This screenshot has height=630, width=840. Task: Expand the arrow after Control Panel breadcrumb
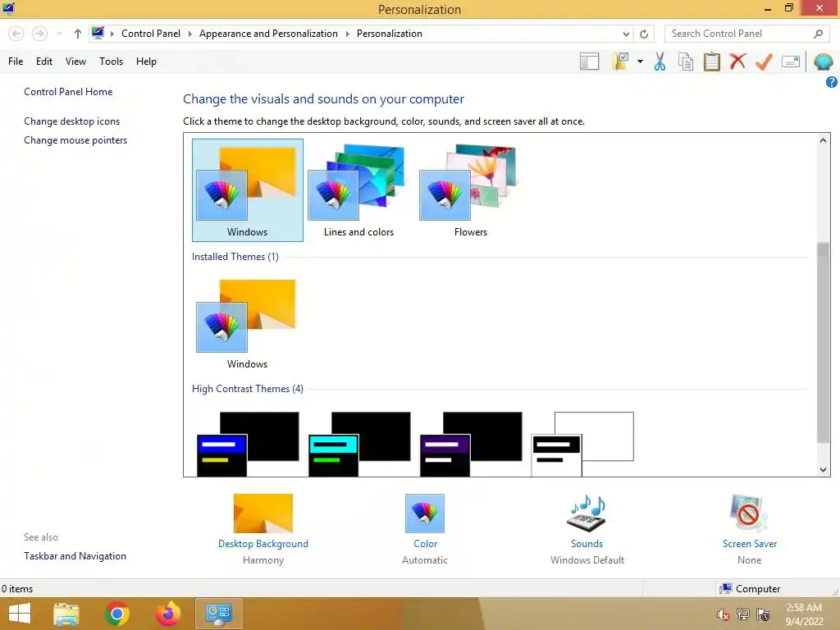189,34
